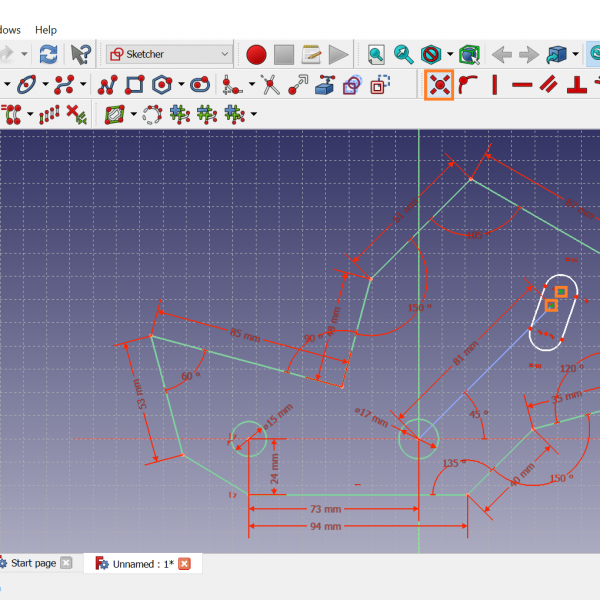The image size is (600, 600).
Task: Close the Unnamed : 1* tab
Action: [x=184, y=564]
